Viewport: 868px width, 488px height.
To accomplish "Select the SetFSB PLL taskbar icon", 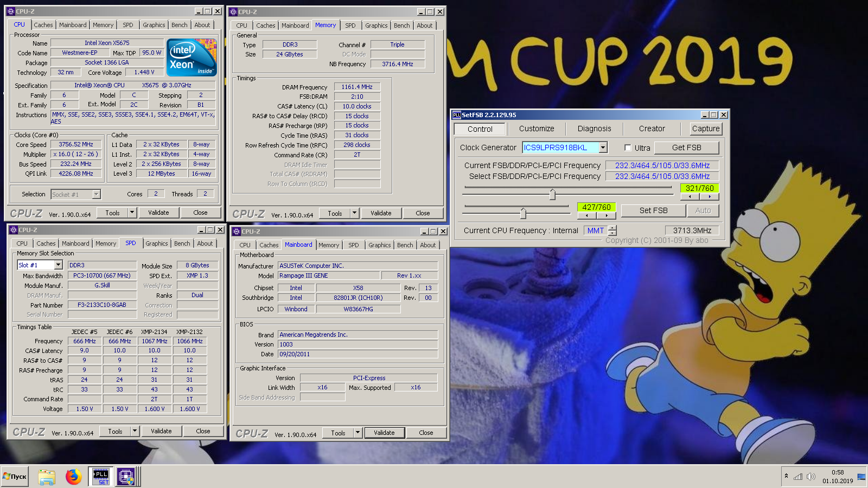I will pos(101,477).
